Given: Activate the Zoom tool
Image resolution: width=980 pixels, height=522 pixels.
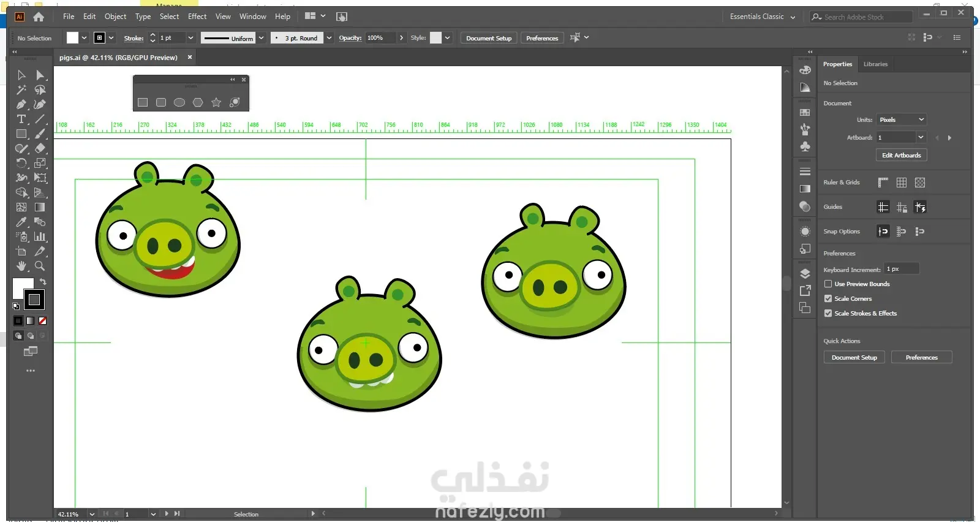Looking at the screenshot, I should pos(40,266).
